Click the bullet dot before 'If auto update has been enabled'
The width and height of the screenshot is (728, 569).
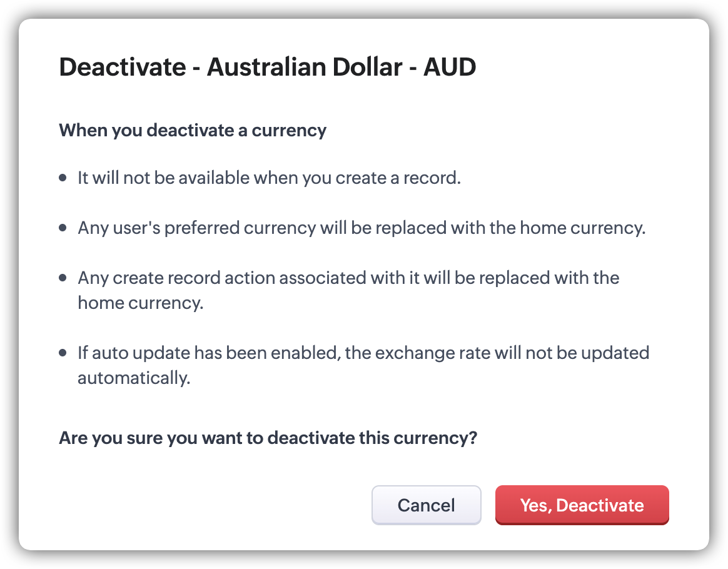point(63,353)
